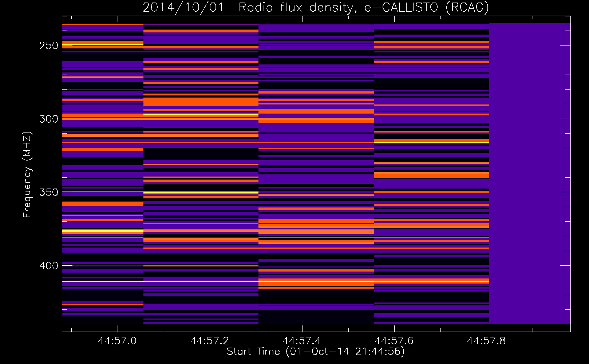Select the 'Frequency (MHZ)' y-axis label
This screenshot has height=364, width=589.
point(27,174)
